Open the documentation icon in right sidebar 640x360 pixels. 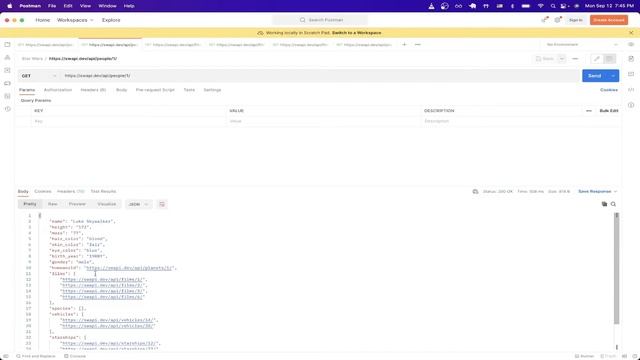point(631,59)
